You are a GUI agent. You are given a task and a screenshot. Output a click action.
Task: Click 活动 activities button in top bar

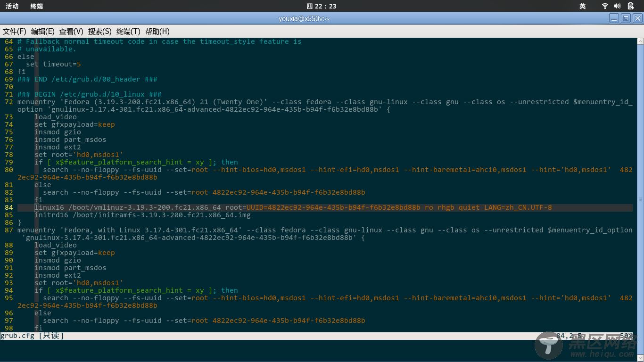pos(12,6)
